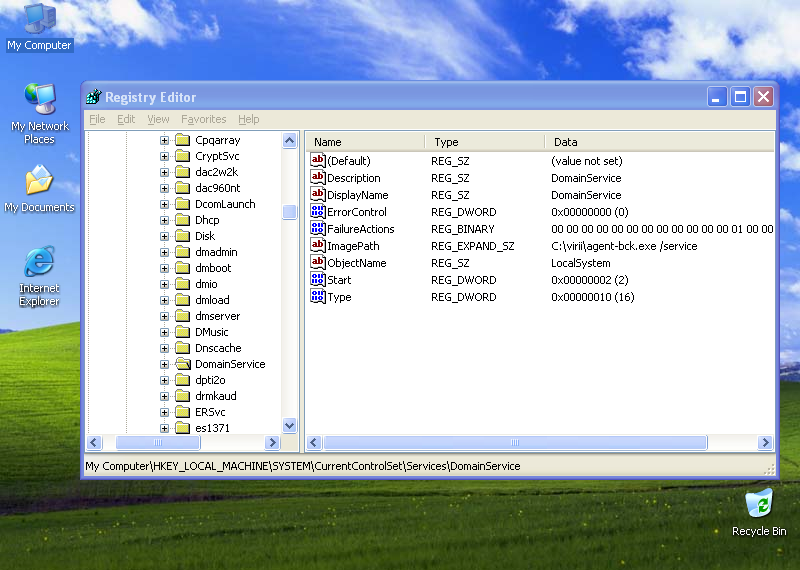Click the tree pane vertical scroll thumb
The width and height of the screenshot is (800, 570).
tap(289, 211)
